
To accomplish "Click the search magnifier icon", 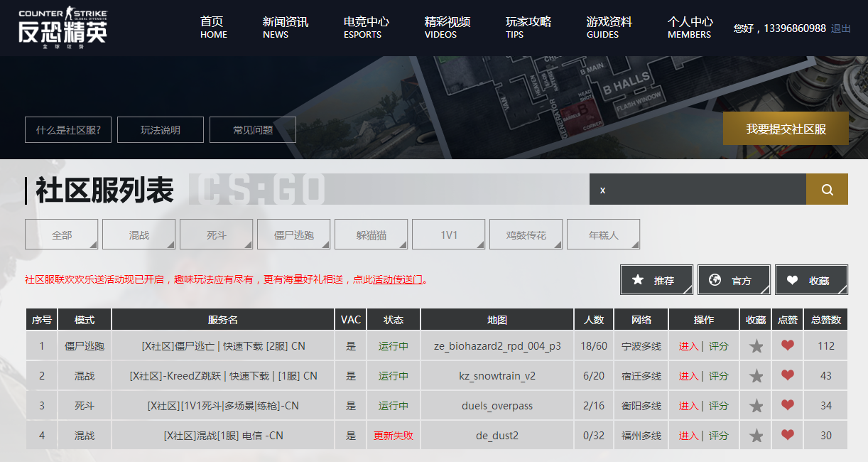I will 826,188.
